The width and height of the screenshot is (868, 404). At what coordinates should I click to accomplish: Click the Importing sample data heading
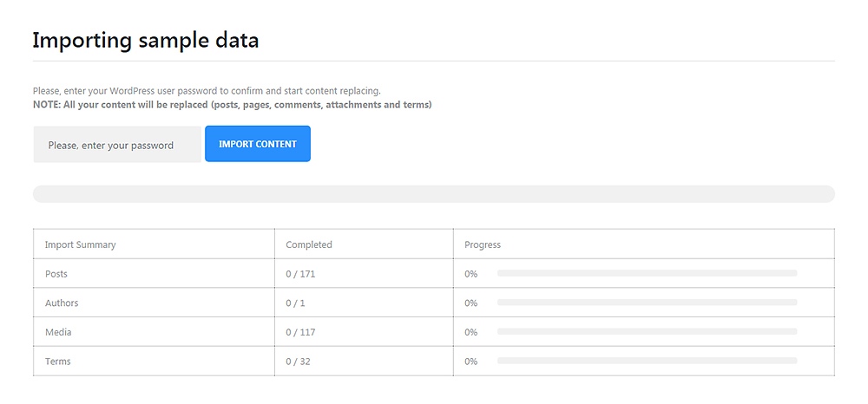(146, 40)
